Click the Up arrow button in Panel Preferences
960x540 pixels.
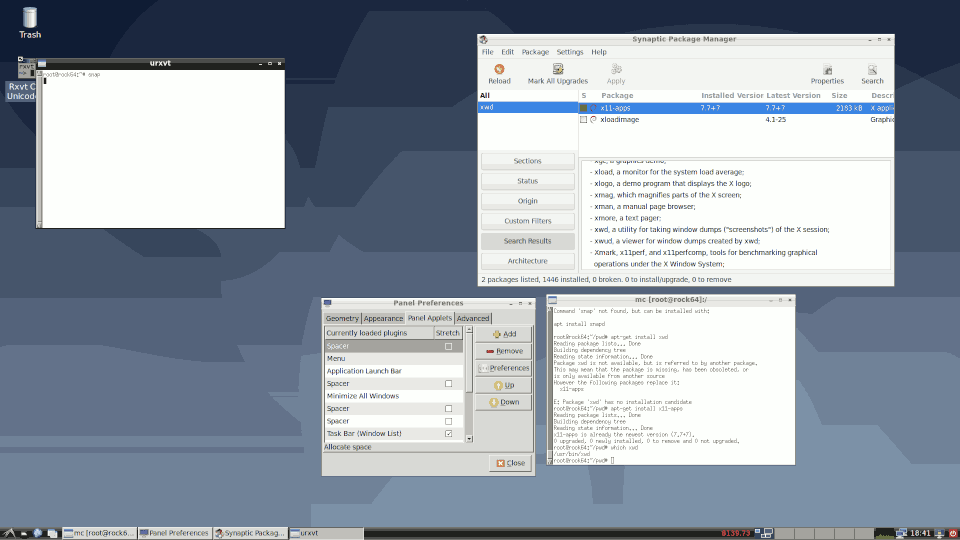[x=504, y=385]
